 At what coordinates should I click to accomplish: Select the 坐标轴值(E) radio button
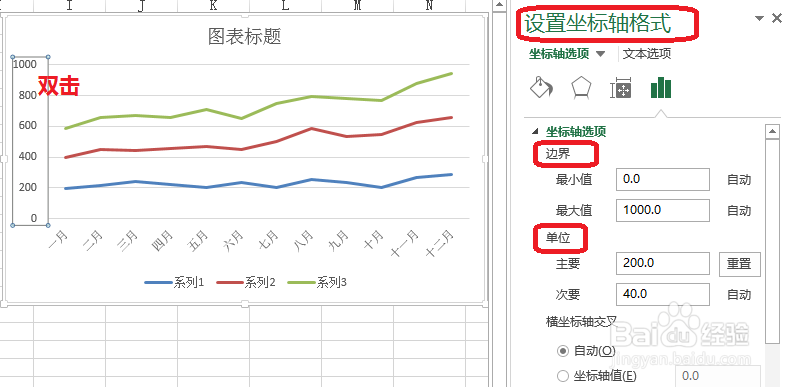click(563, 376)
